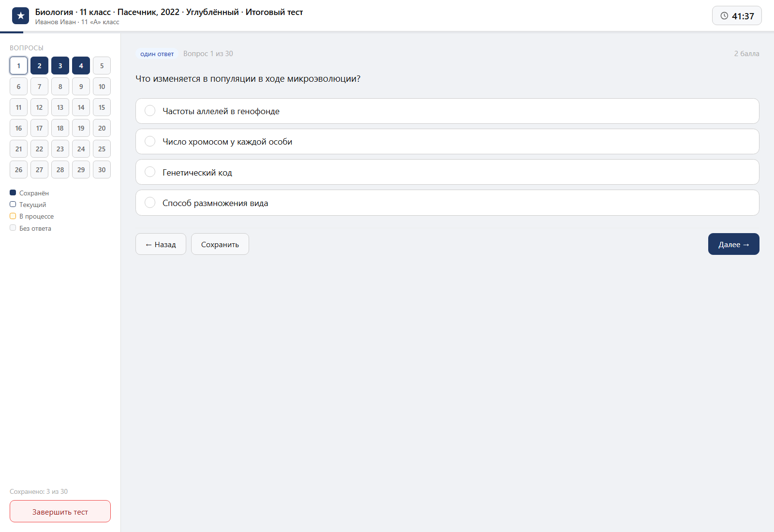The image size is (774, 532).
Task: Open question 1 in navigator
Action: [x=18, y=66]
